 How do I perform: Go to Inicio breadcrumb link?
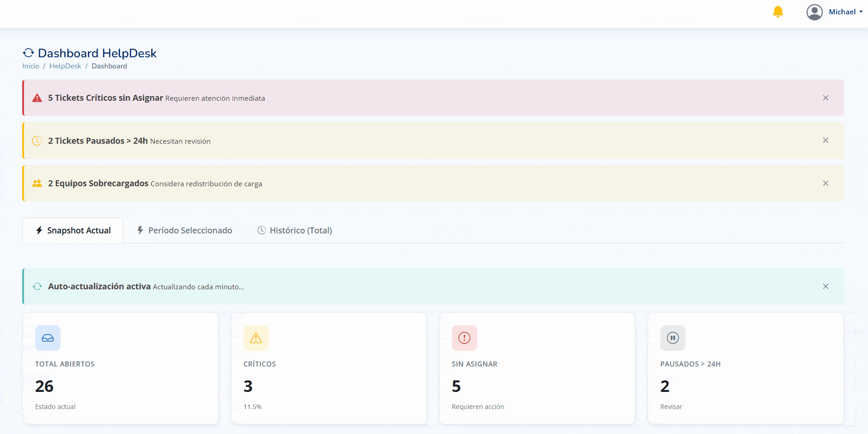(30, 66)
